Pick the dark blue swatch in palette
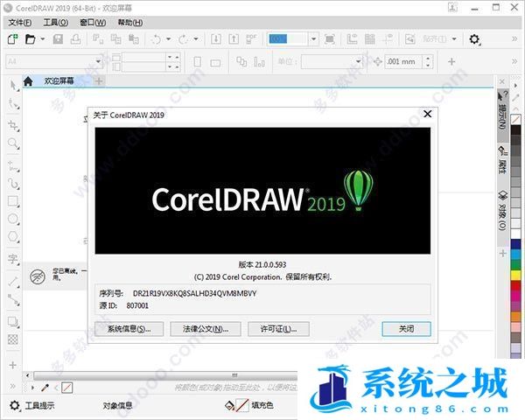Viewport: 525px width, 420px height. (x=516, y=243)
